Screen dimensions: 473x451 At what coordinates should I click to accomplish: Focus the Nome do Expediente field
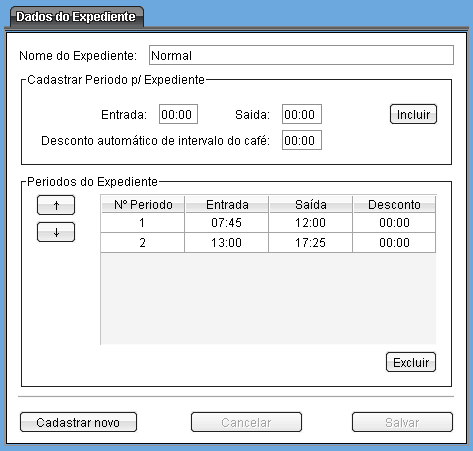[301, 55]
